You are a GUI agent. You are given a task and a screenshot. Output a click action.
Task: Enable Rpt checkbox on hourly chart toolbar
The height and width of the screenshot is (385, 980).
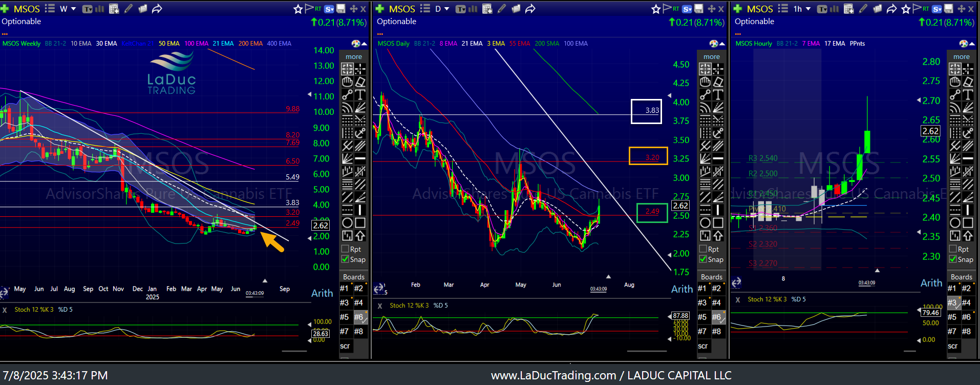point(953,249)
